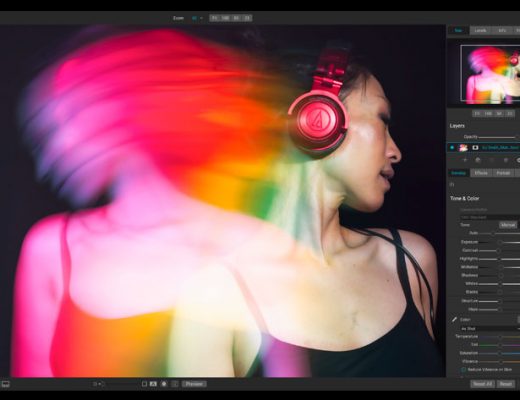Click the delete layer icon
This screenshot has width=520, height=400.
pos(505,160)
